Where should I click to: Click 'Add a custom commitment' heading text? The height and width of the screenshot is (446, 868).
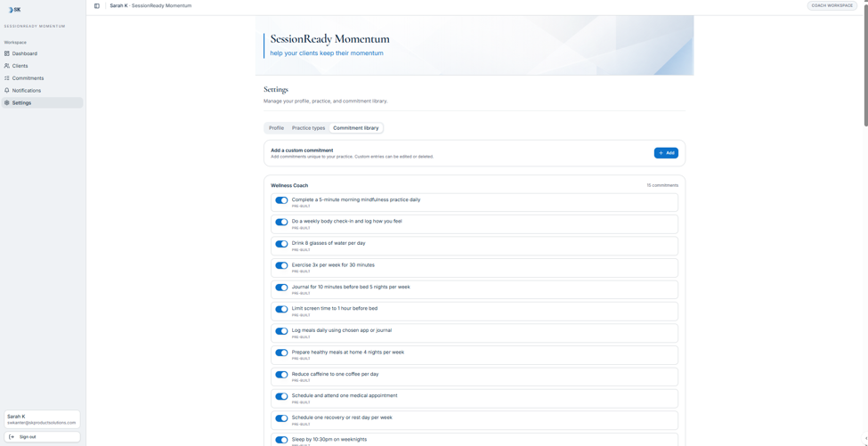302,150
